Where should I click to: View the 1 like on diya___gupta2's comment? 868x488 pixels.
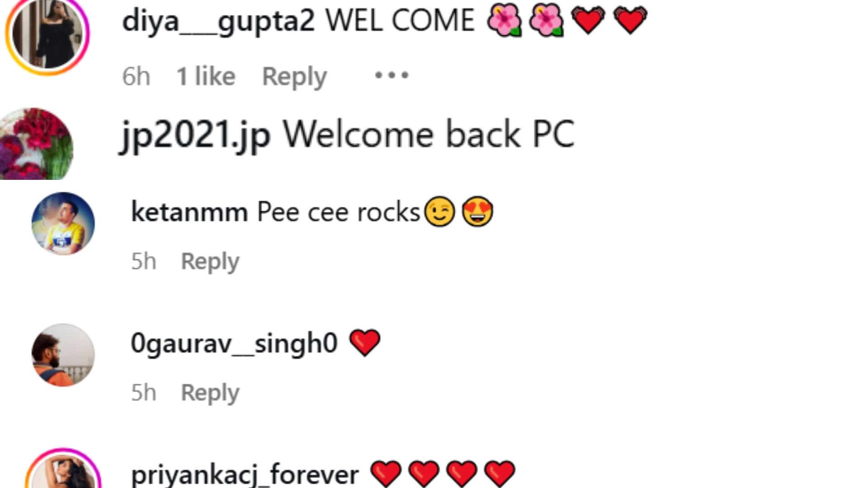(206, 76)
